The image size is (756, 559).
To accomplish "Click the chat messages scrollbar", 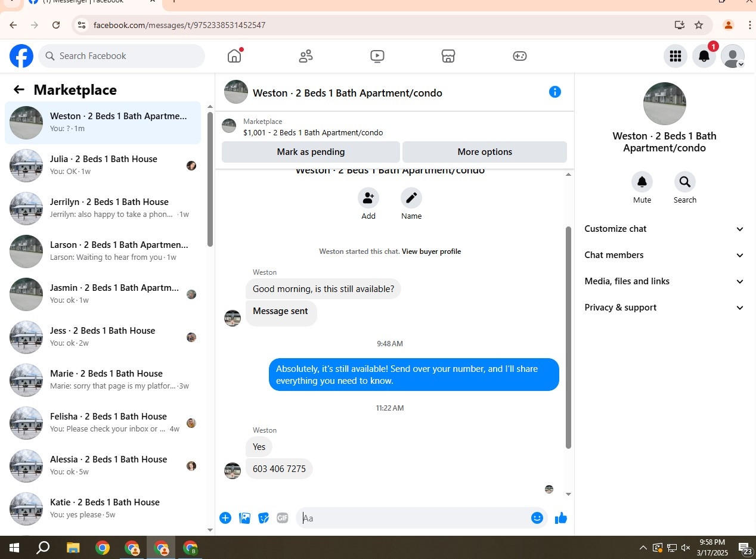I will coord(568,337).
